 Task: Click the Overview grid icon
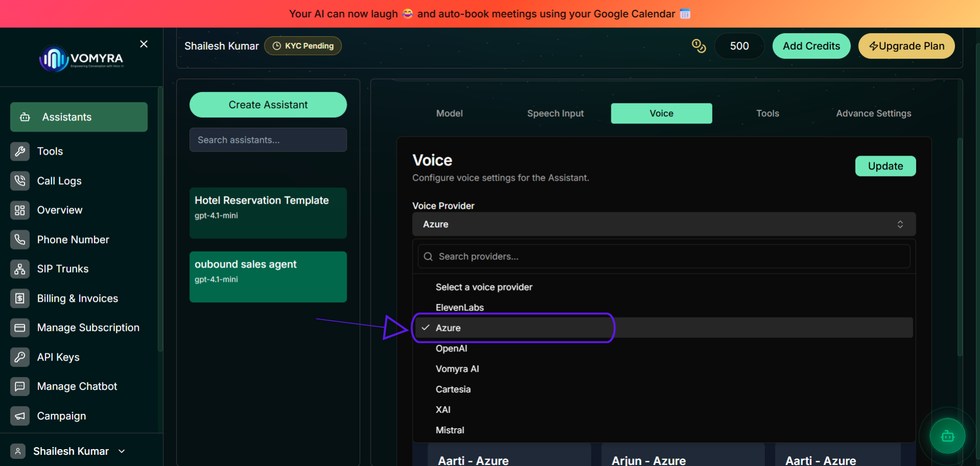(20, 210)
